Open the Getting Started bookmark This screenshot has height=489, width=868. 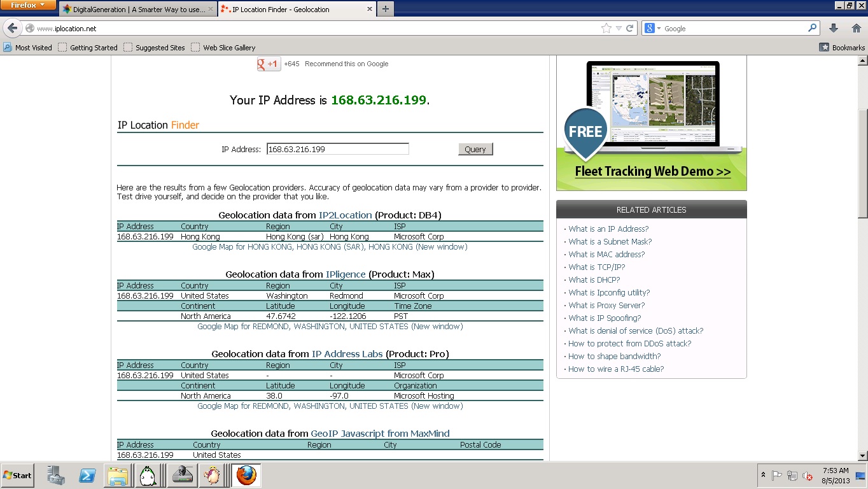pos(88,47)
